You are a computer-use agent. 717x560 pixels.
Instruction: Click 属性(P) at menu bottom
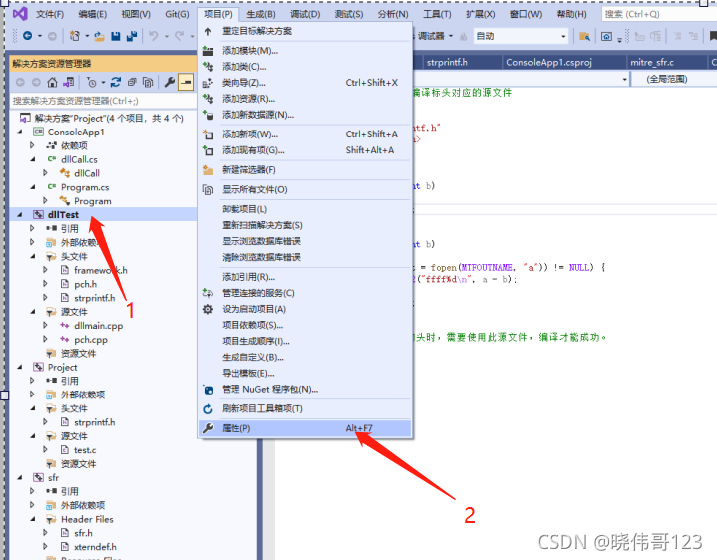305,428
